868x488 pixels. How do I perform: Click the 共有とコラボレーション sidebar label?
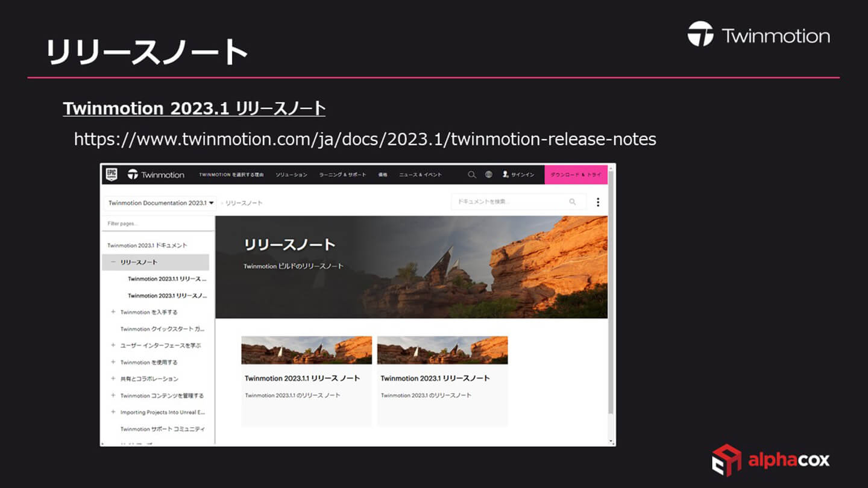point(149,379)
